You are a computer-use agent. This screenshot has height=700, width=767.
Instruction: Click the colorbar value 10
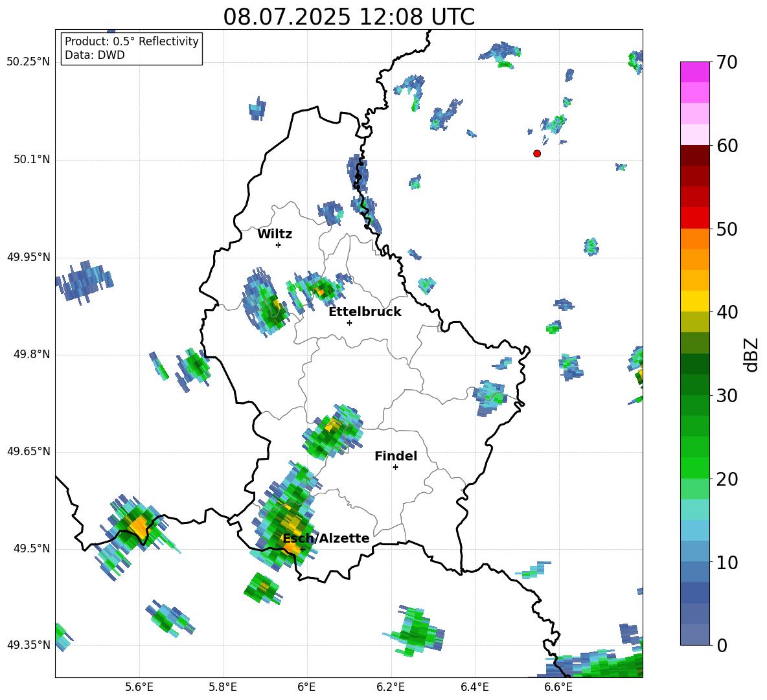tap(727, 562)
